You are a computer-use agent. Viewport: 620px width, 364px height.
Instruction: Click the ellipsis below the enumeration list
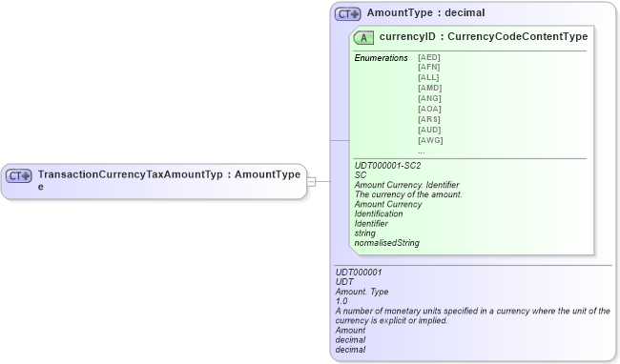[x=421, y=152]
